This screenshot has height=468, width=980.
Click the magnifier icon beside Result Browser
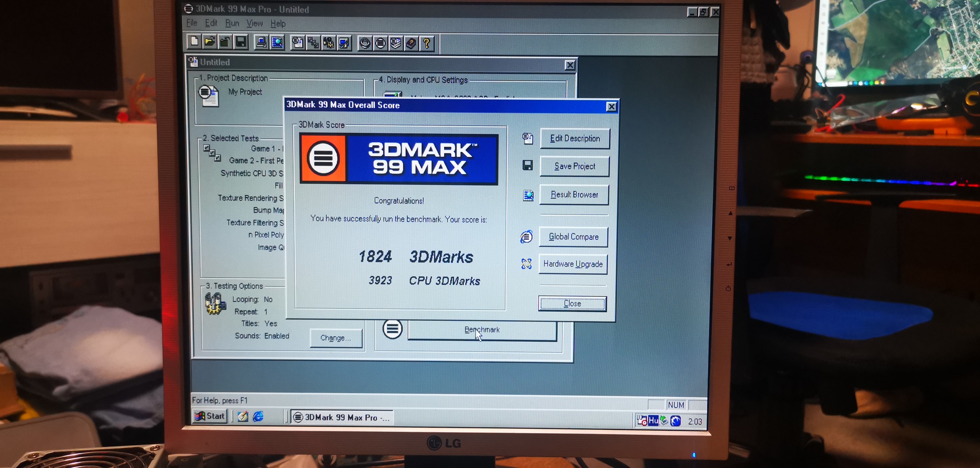528,195
